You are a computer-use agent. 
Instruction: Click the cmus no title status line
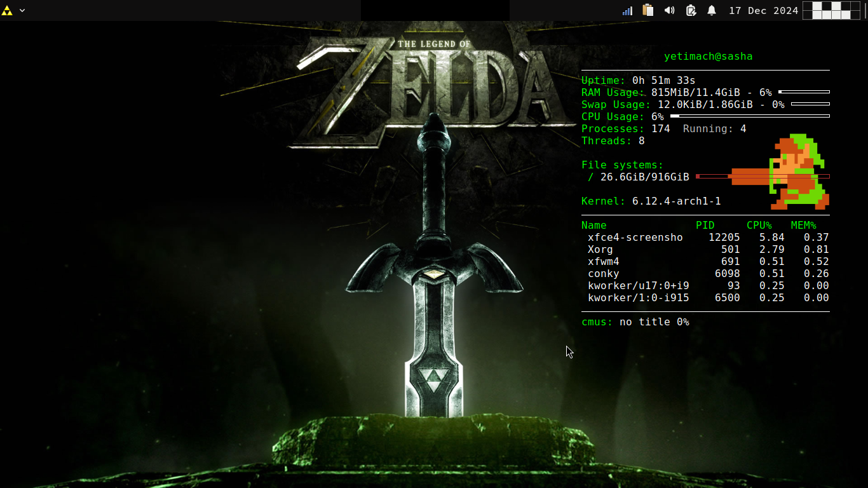click(634, 322)
